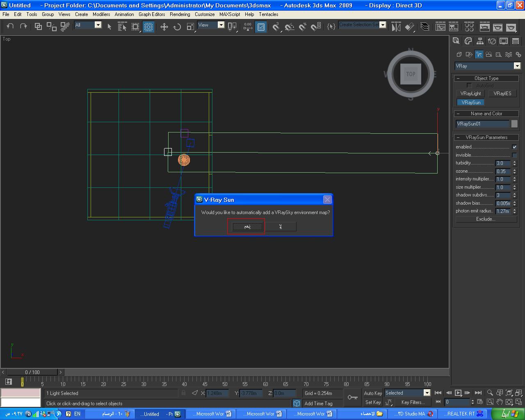Click the VRaySun01 name field
The width and height of the screenshot is (525, 420).
[482, 124]
